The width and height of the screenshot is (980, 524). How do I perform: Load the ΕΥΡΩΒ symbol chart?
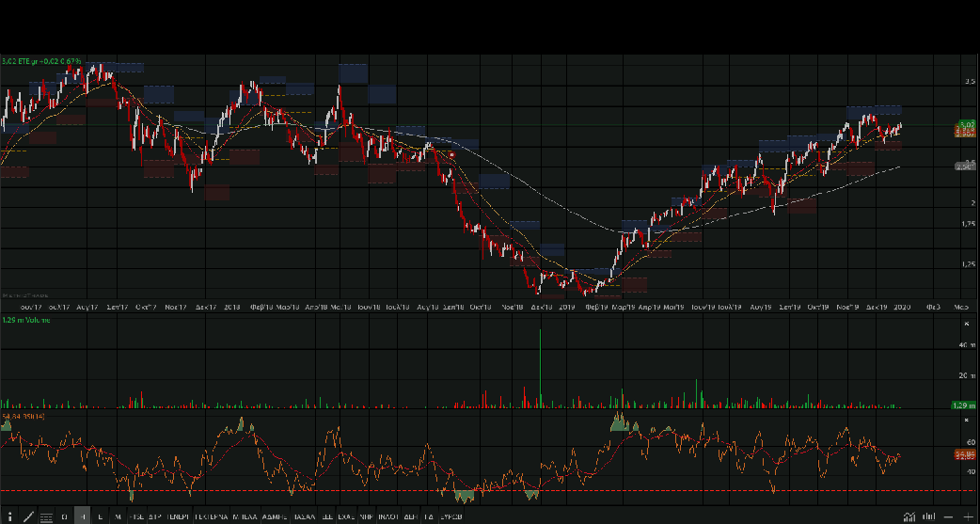(x=450, y=516)
